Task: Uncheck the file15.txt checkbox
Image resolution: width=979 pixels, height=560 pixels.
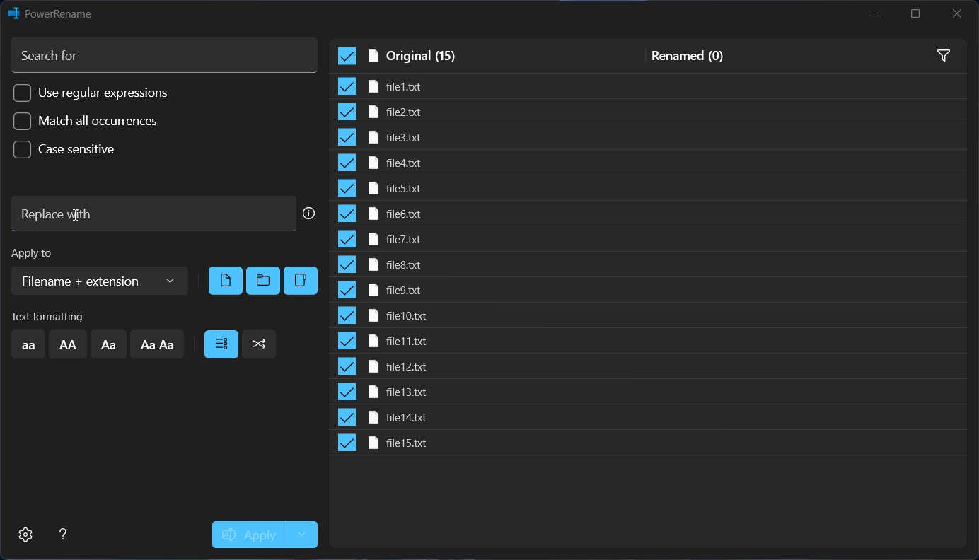Action: tap(347, 443)
